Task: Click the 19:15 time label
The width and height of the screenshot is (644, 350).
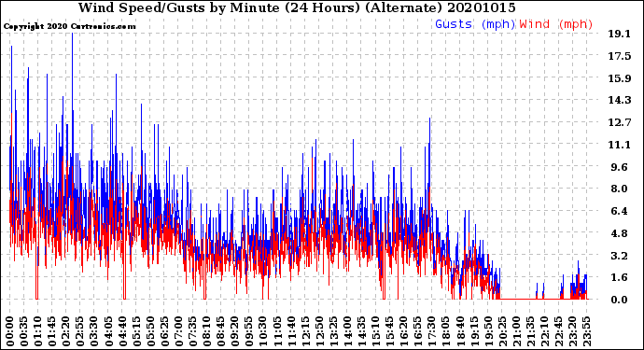Action: (x=474, y=331)
